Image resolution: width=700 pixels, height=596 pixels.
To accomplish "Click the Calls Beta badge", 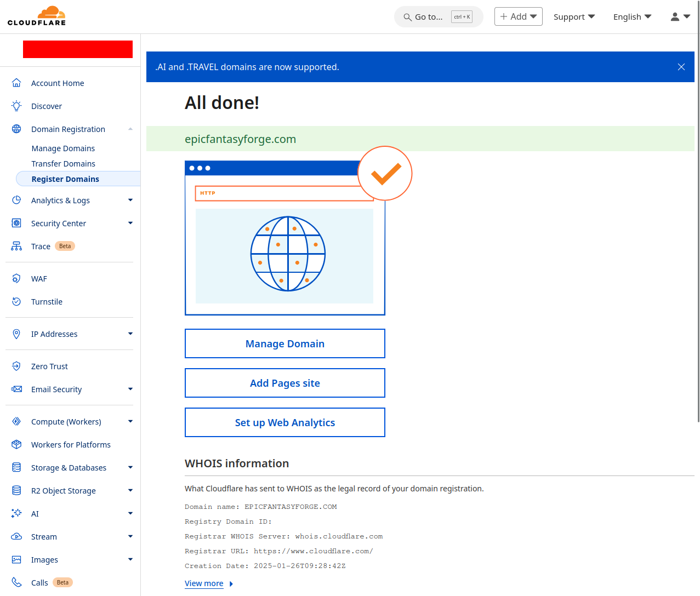I will pyautogui.click(x=62, y=582).
